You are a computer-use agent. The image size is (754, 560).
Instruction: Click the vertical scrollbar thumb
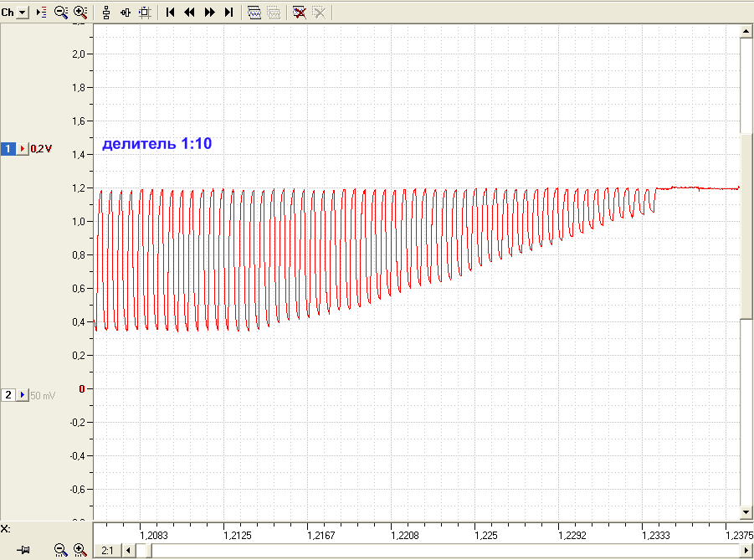tap(746, 225)
